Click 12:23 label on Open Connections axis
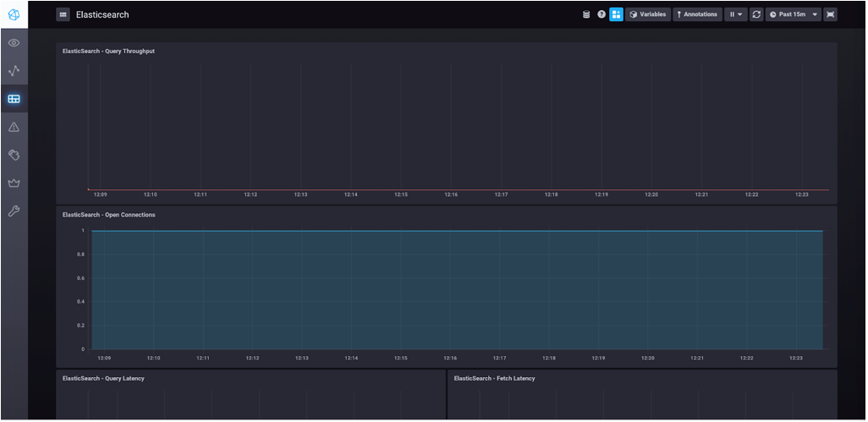This screenshot has width=868, height=422. click(796, 358)
